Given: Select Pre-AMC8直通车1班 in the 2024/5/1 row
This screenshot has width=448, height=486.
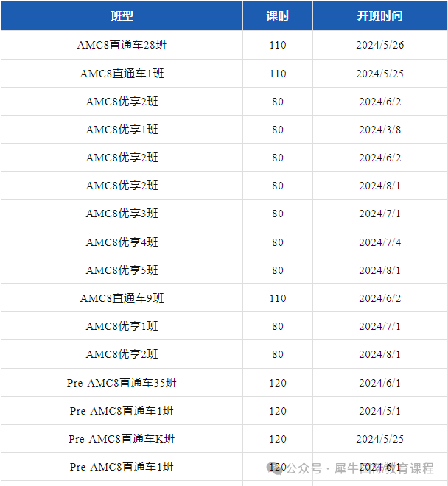Looking at the screenshot, I should [x=122, y=411].
